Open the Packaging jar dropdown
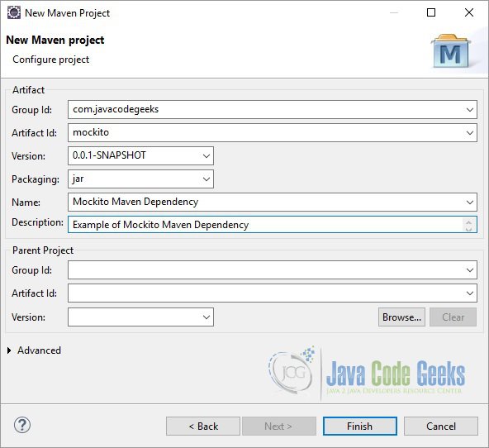This screenshot has height=448, width=489. click(207, 179)
